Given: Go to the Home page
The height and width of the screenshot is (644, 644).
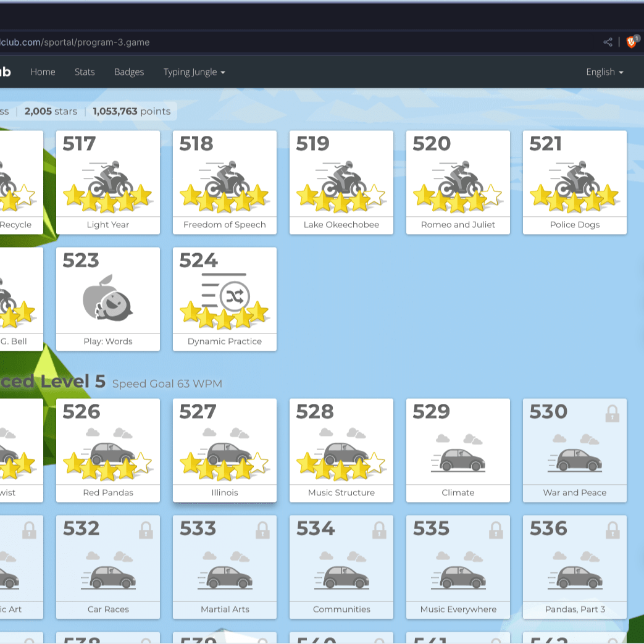Looking at the screenshot, I should [43, 72].
